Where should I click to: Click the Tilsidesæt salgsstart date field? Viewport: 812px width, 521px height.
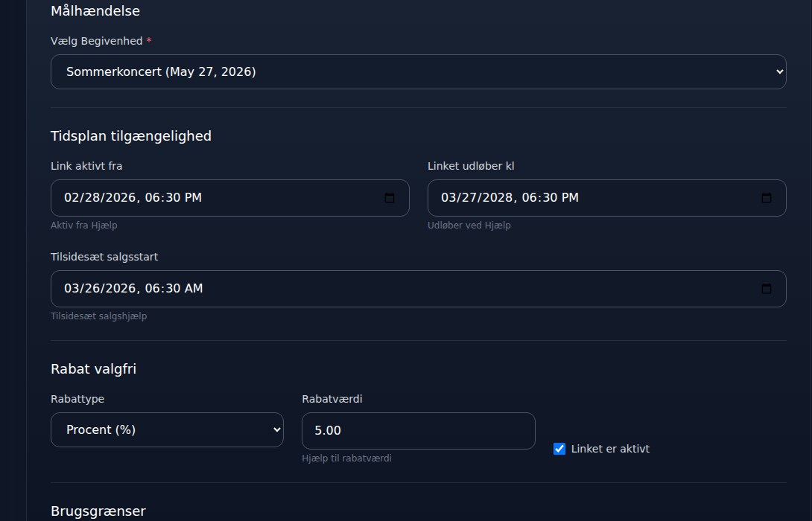(x=419, y=289)
